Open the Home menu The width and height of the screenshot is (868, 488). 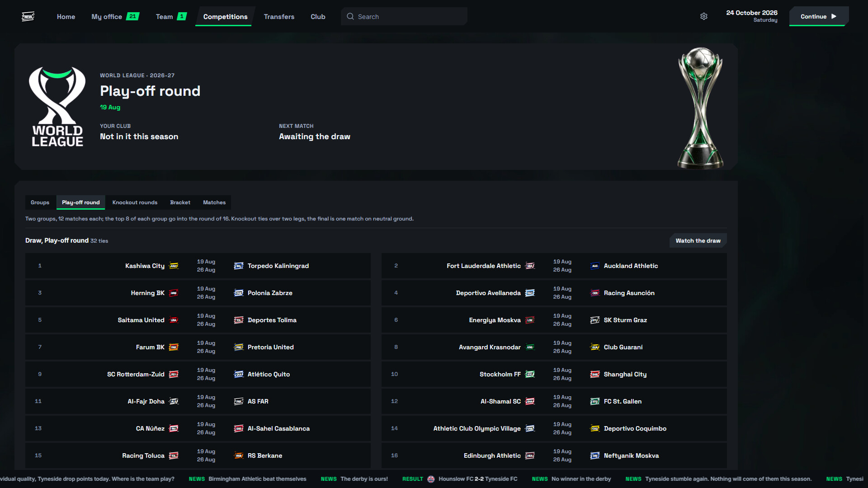[x=66, y=16]
